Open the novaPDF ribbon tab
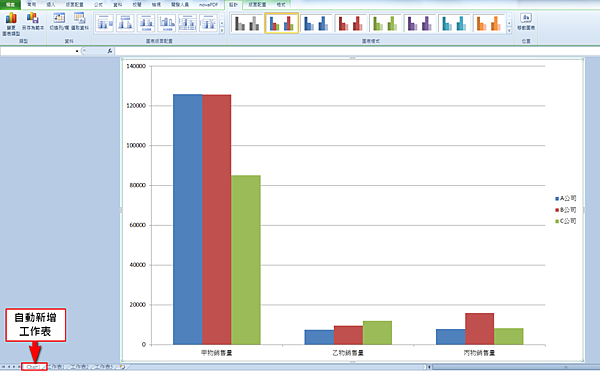The image size is (600, 371). [x=209, y=5]
